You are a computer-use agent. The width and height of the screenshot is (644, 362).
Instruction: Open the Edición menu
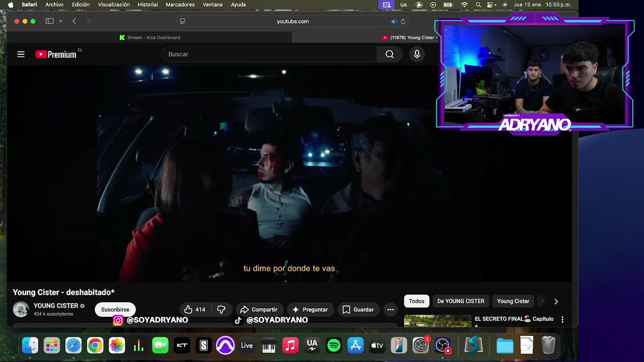[80, 5]
